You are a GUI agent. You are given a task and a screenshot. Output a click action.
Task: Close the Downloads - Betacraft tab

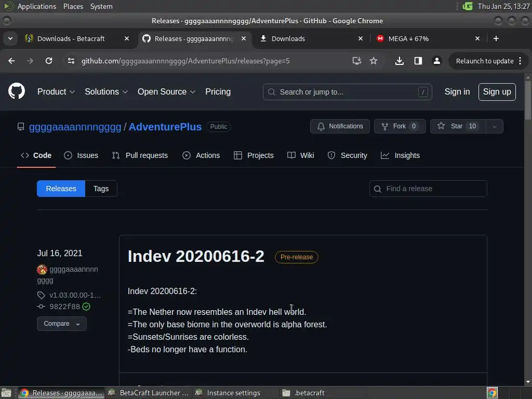(x=127, y=38)
